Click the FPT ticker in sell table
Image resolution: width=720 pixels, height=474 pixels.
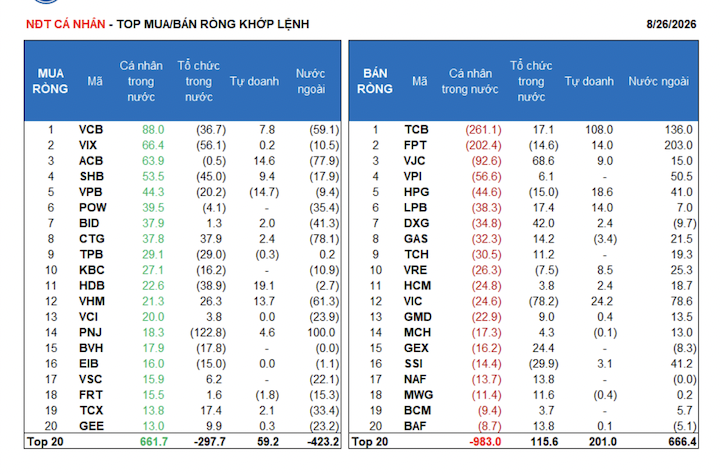pos(415,145)
